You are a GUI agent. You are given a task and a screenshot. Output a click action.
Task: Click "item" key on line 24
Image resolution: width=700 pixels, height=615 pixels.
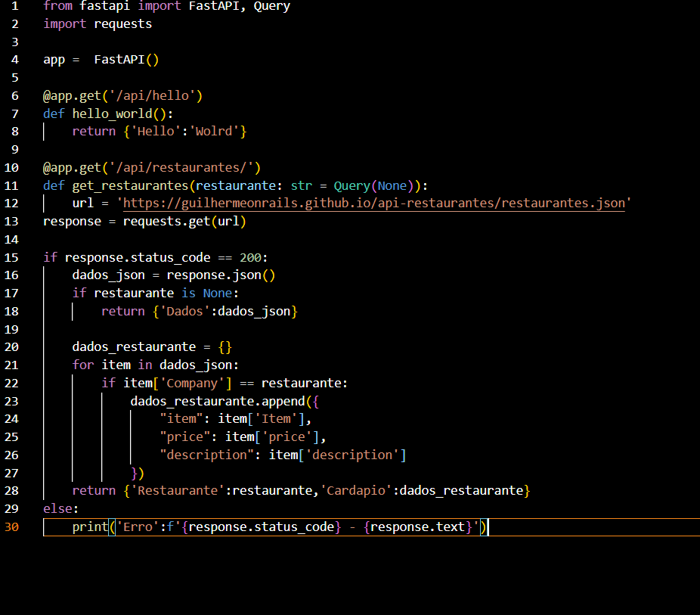[181, 419]
